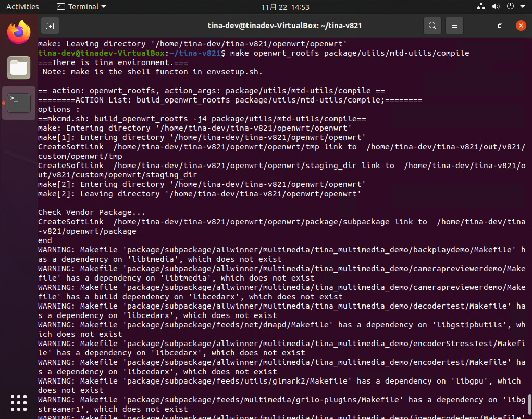This screenshot has height=419, width=532.
Task: Open the Activities overview
Action: point(22,7)
